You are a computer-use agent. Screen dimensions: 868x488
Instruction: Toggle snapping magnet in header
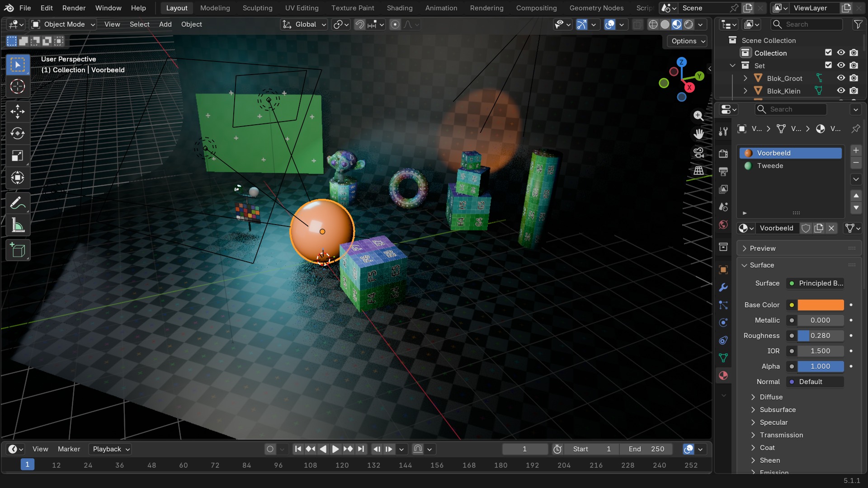359,24
